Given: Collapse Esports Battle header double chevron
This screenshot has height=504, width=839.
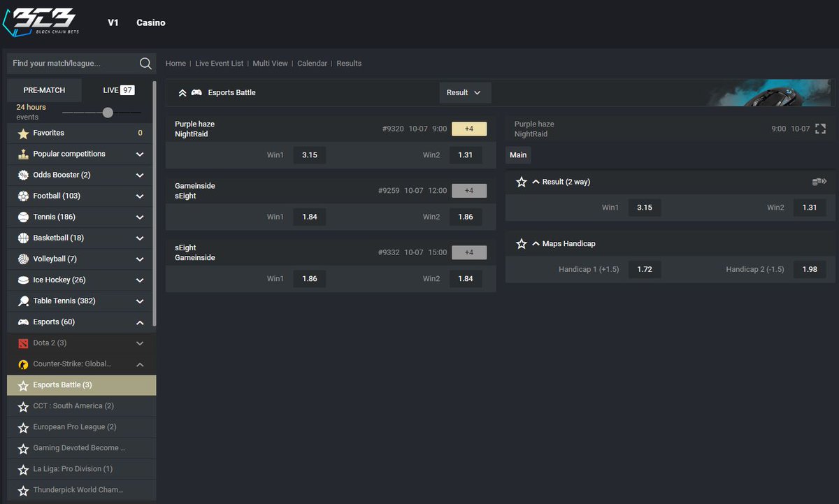Looking at the screenshot, I should tap(182, 92).
